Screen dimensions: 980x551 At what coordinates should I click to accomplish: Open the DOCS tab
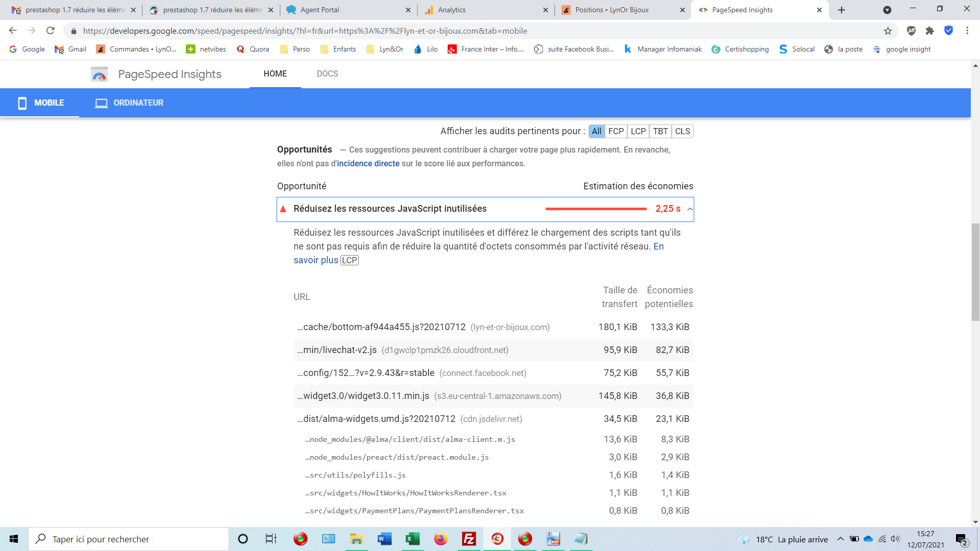click(327, 74)
